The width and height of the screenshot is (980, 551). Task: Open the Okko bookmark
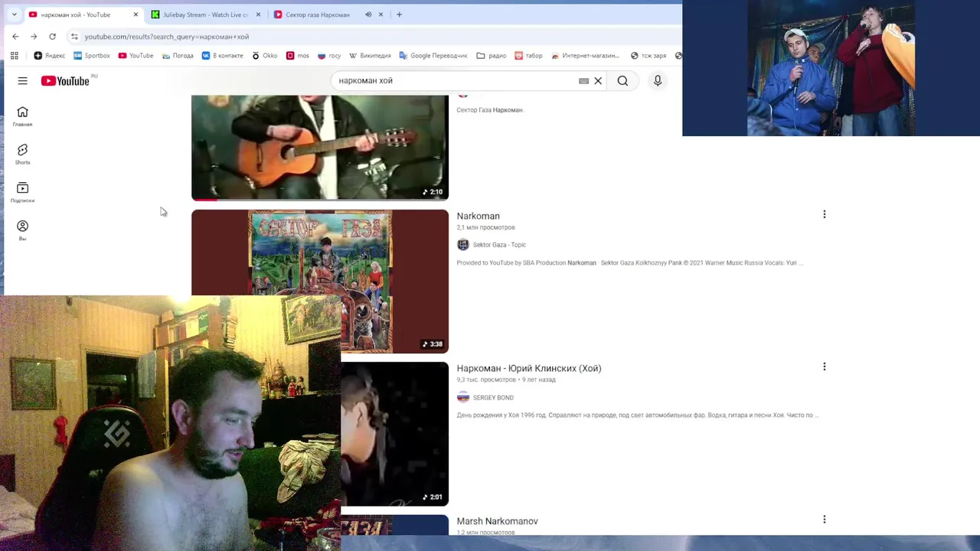pos(265,55)
